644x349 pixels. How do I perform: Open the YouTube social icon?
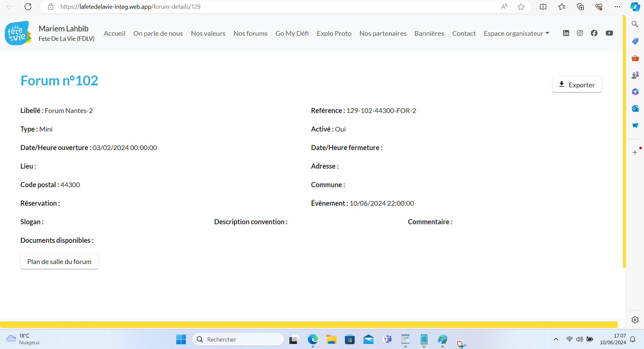609,33
